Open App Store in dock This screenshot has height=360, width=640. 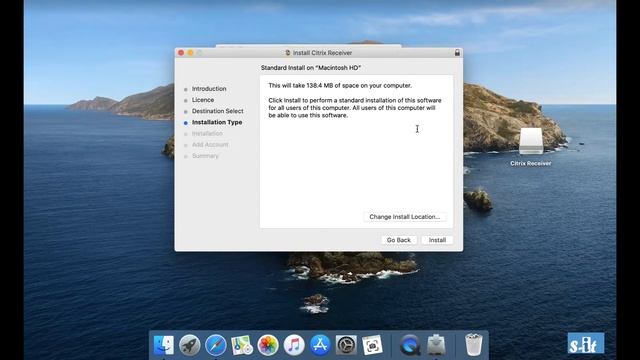point(320,345)
